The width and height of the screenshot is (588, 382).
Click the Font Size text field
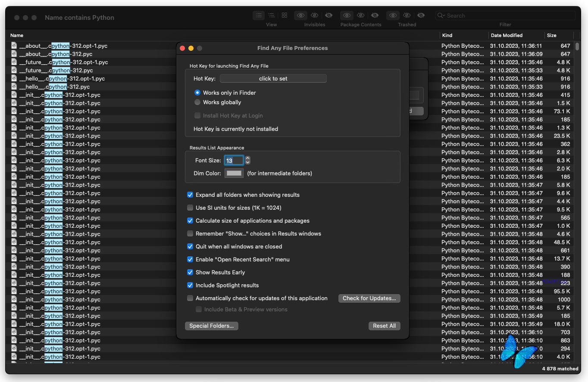tap(234, 160)
